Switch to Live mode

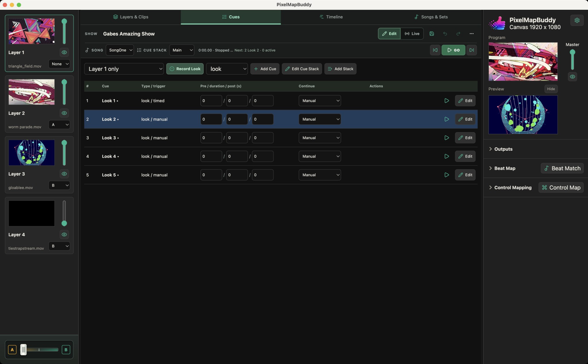click(x=412, y=34)
